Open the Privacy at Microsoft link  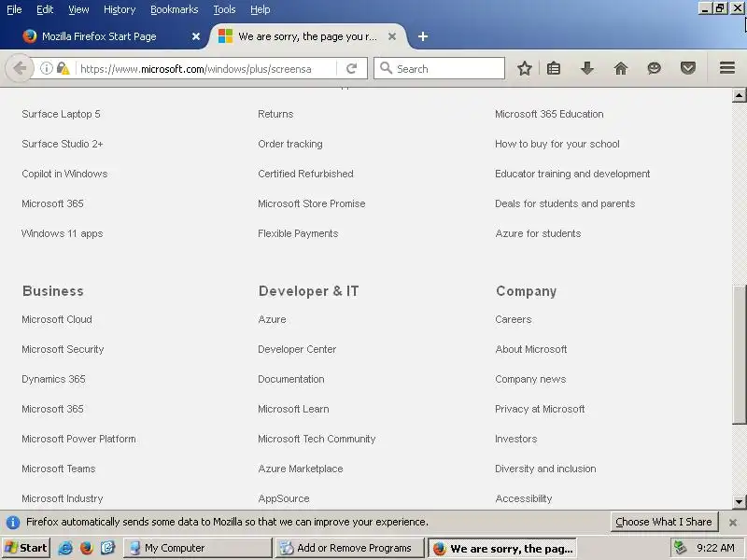pyautogui.click(x=540, y=409)
